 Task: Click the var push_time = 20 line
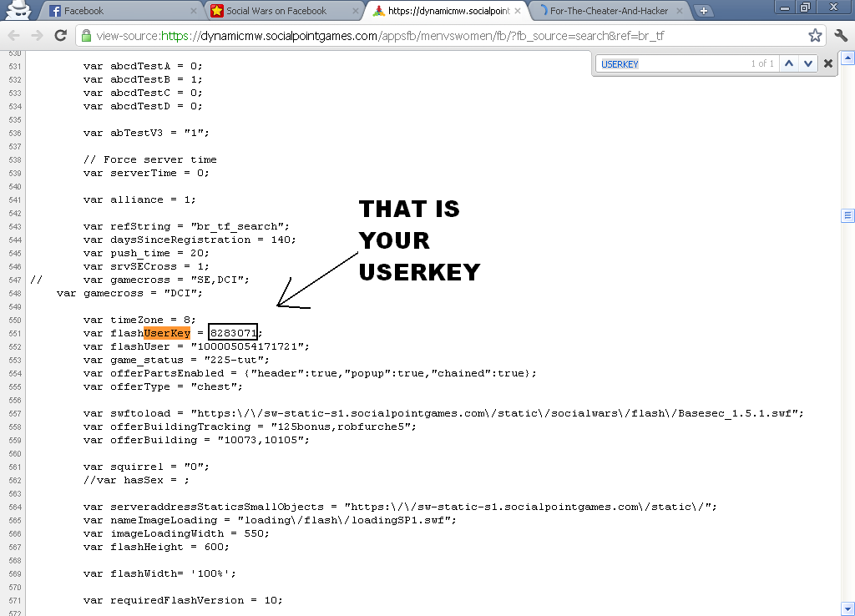click(146, 253)
